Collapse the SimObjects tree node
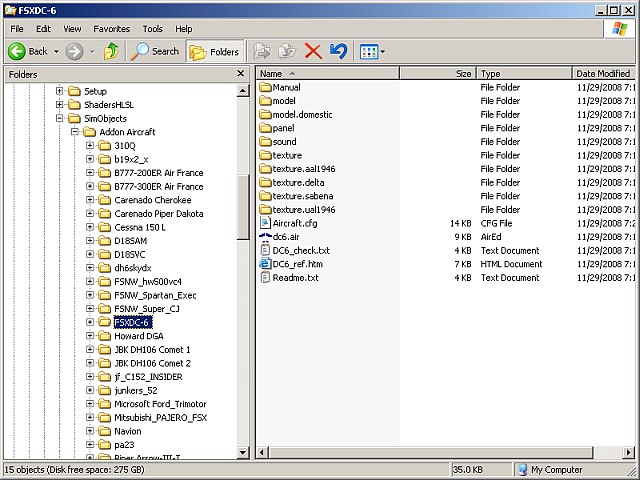Viewport: 640px width, 480px height. [60, 118]
